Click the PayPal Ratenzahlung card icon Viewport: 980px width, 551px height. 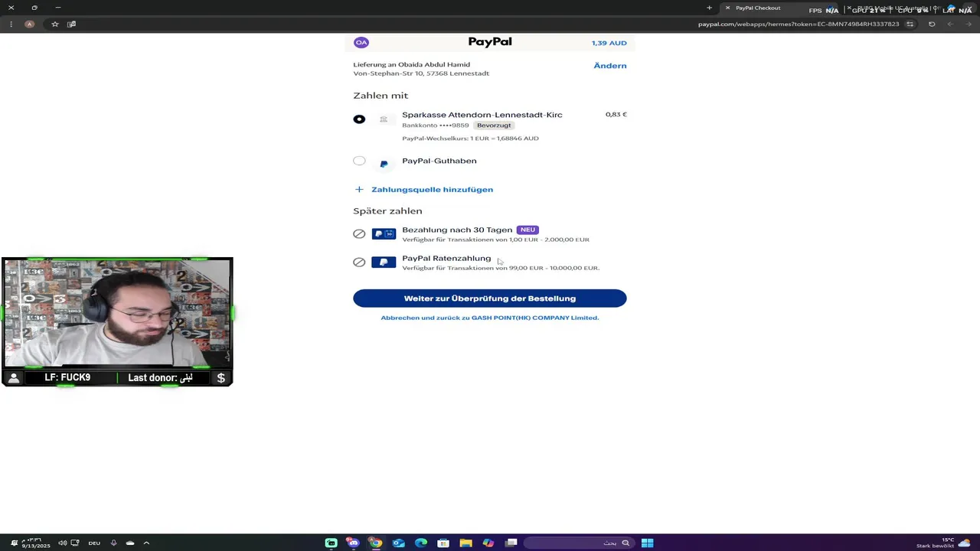tap(384, 262)
